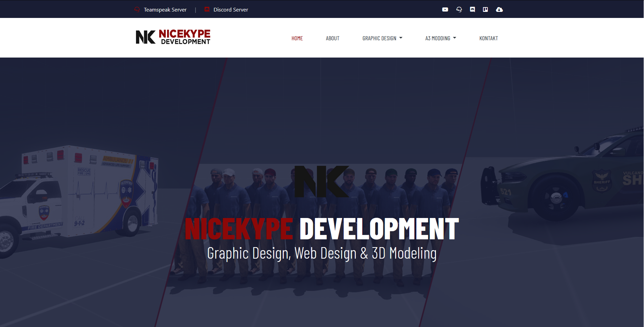Viewport: 644px width, 327px height.
Task: Open the Discord Server link
Action: coord(231,10)
